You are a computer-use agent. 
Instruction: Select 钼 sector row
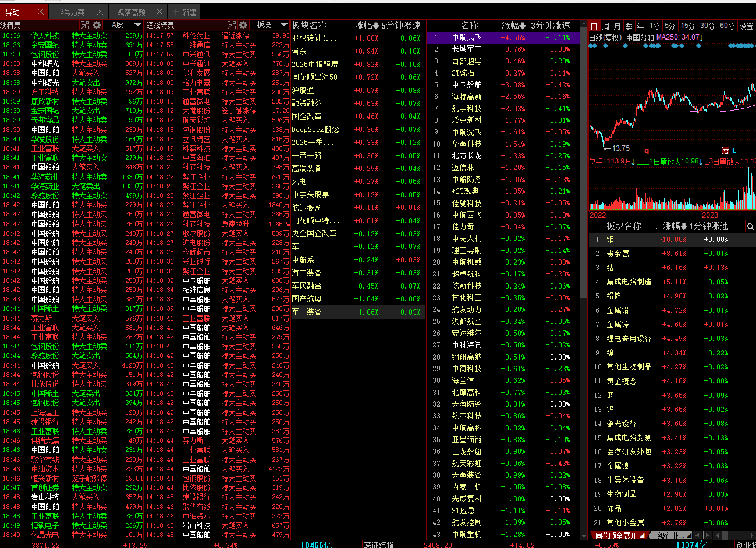pos(672,240)
